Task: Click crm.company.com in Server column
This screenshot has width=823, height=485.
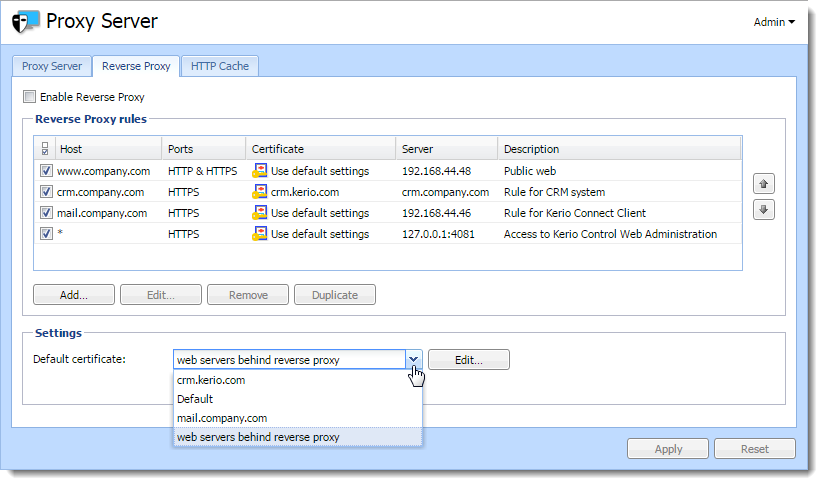Action: pos(446,192)
